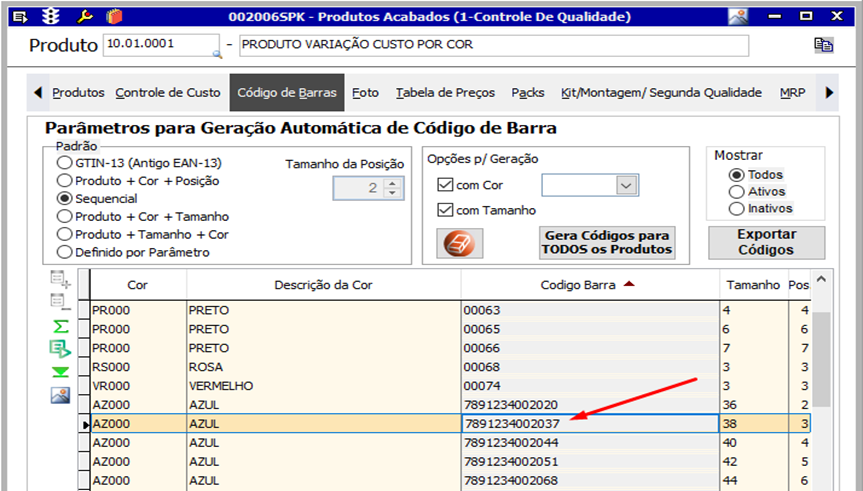Click the grid vertical scrollbar thumb
The height and width of the screenshot is (491, 863).
point(821,359)
